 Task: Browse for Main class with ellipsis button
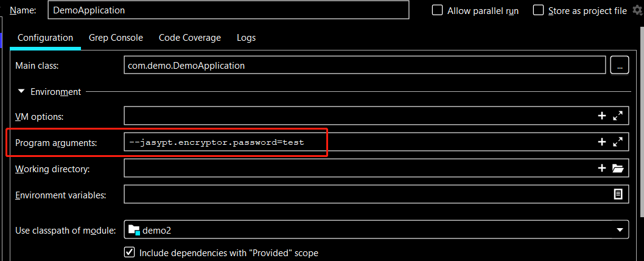click(x=619, y=66)
